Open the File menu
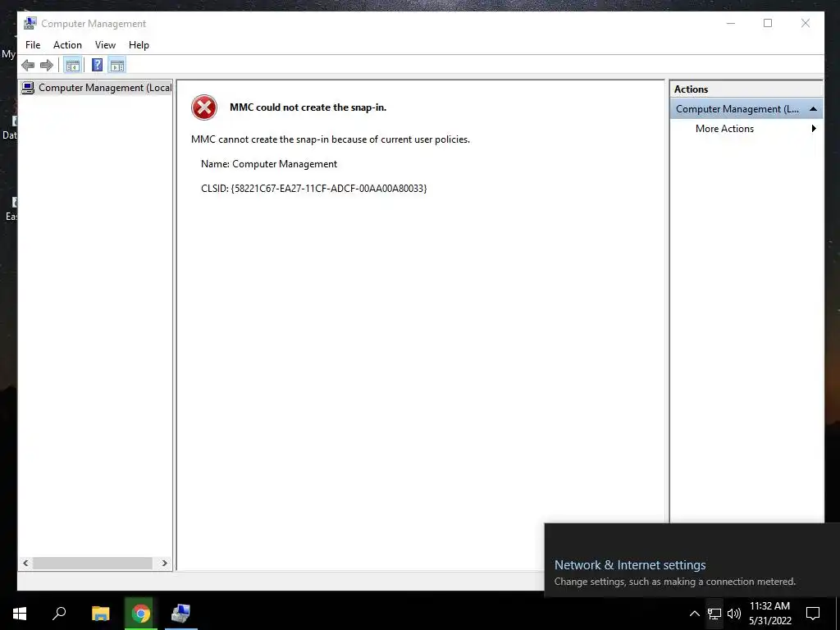Image resolution: width=840 pixels, height=630 pixels. coord(33,45)
